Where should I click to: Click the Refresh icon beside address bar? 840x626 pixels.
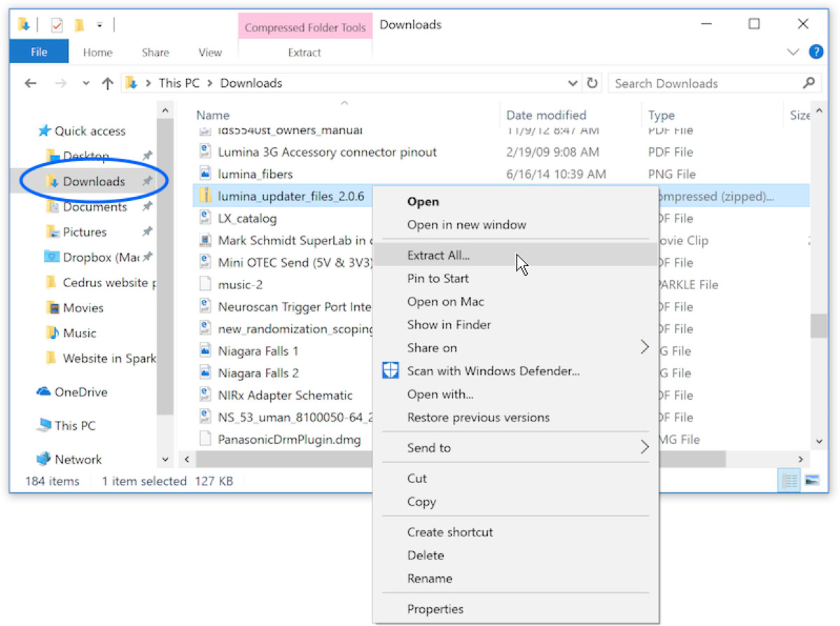[592, 83]
